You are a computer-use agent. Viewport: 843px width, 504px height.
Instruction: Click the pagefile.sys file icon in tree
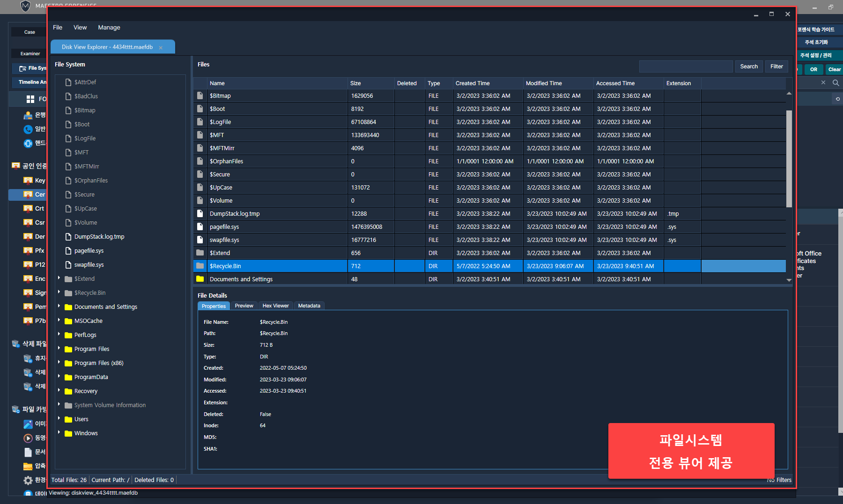click(68, 251)
